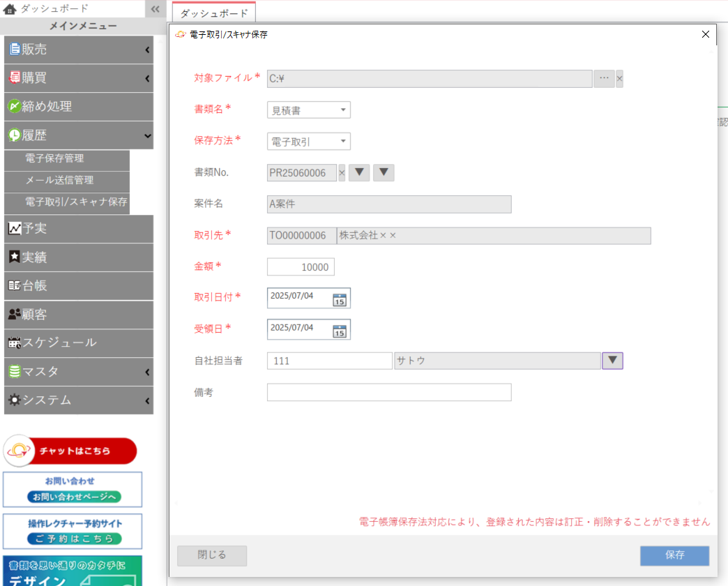Expand the マスタ menu section
This screenshot has width=728, height=586.
coord(78,372)
